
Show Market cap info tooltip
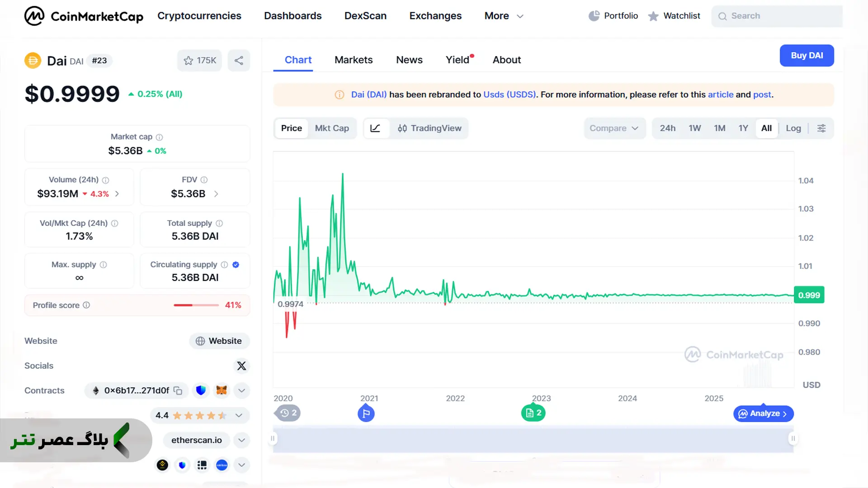pos(159,137)
